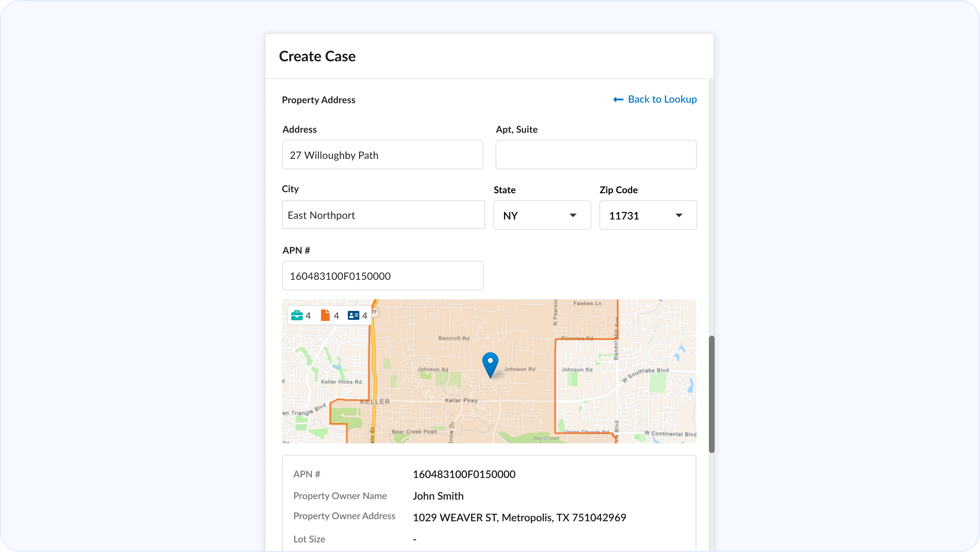The image size is (980, 552).
Task: Click the John Smith owner name value
Action: (438, 496)
